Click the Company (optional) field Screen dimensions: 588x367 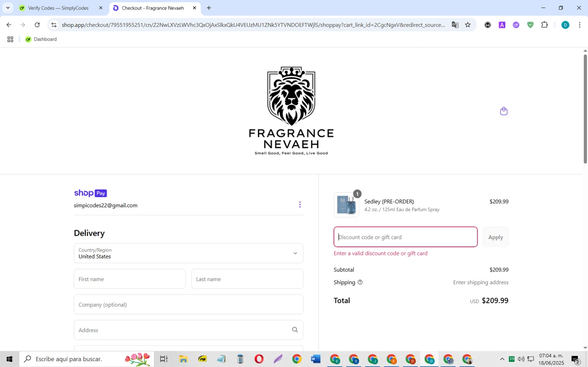pyautogui.click(x=189, y=304)
